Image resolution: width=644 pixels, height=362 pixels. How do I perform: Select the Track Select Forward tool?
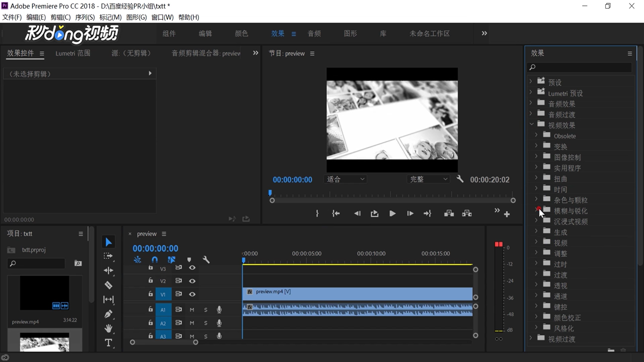point(108,256)
